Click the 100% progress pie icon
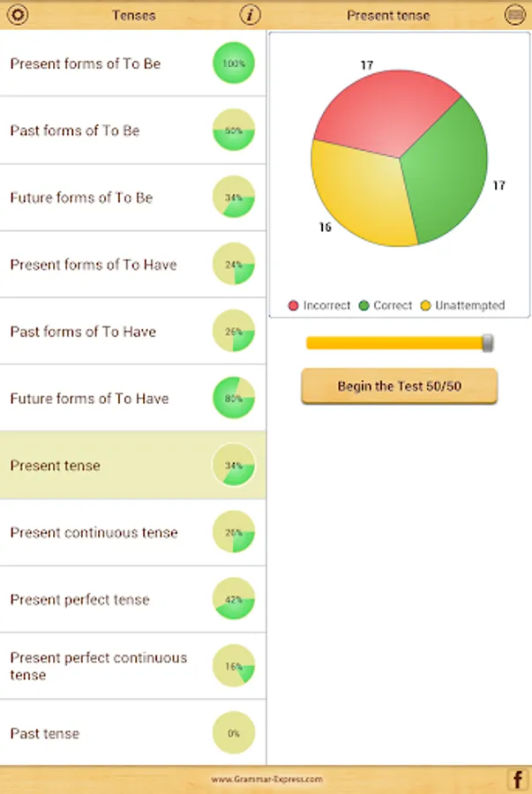 point(234,64)
